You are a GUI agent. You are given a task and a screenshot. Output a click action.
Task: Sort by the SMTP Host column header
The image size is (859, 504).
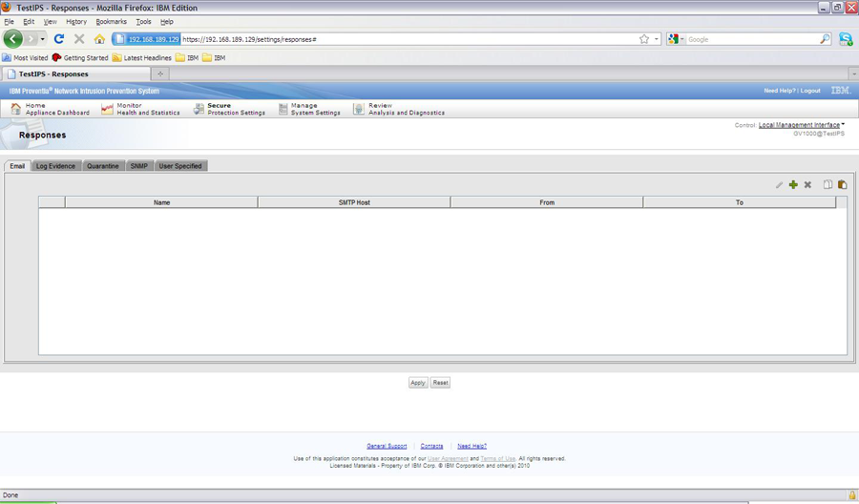point(354,202)
